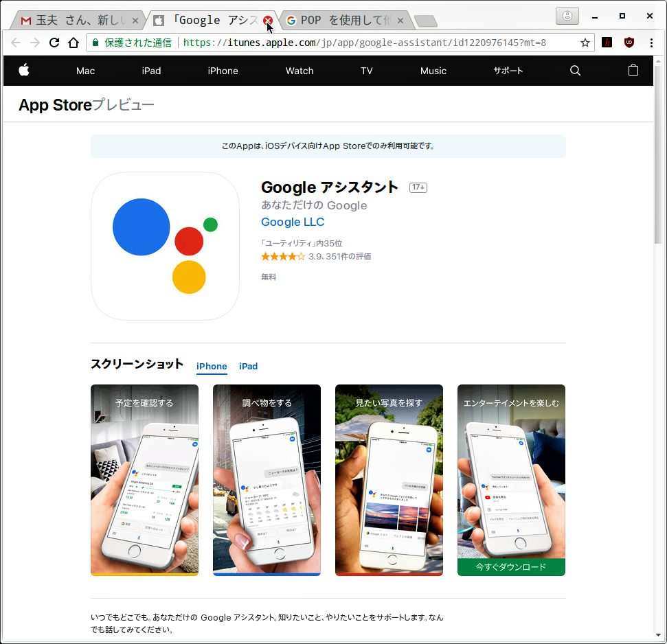The width and height of the screenshot is (667, 644).
Task: Reload the current page
Action: point(54,43)
